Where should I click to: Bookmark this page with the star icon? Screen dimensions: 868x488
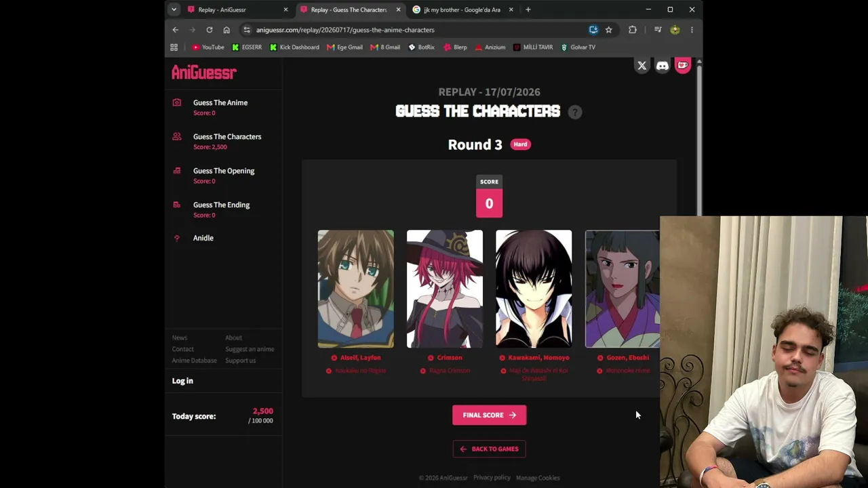609,30
